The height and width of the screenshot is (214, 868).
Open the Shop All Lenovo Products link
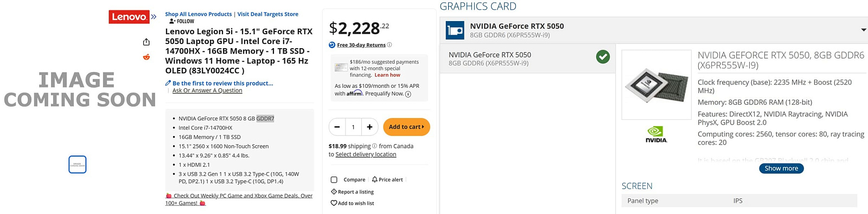pos(199,14)
